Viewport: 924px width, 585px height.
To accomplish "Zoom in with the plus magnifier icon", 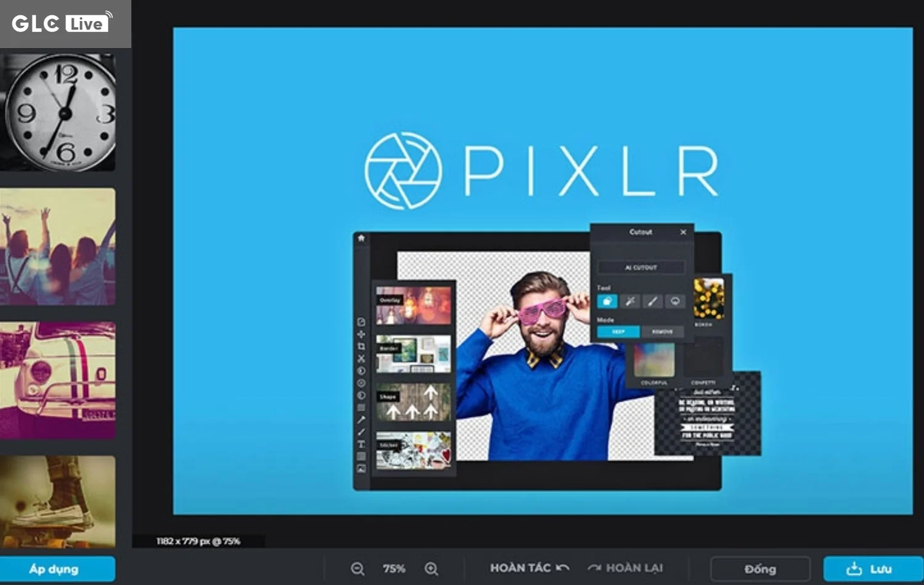I will (431, 569).
